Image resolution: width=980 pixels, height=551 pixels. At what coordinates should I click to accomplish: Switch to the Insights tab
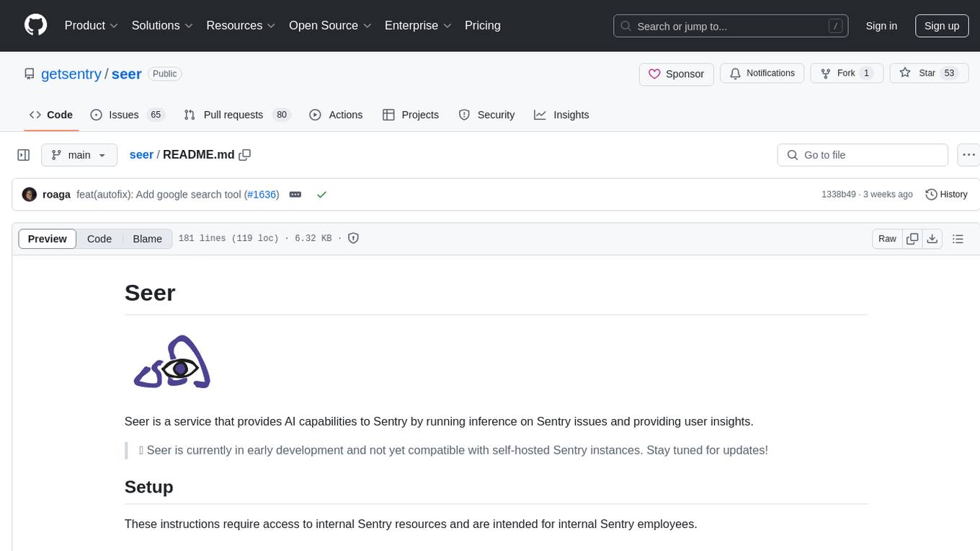pos(561,115)
